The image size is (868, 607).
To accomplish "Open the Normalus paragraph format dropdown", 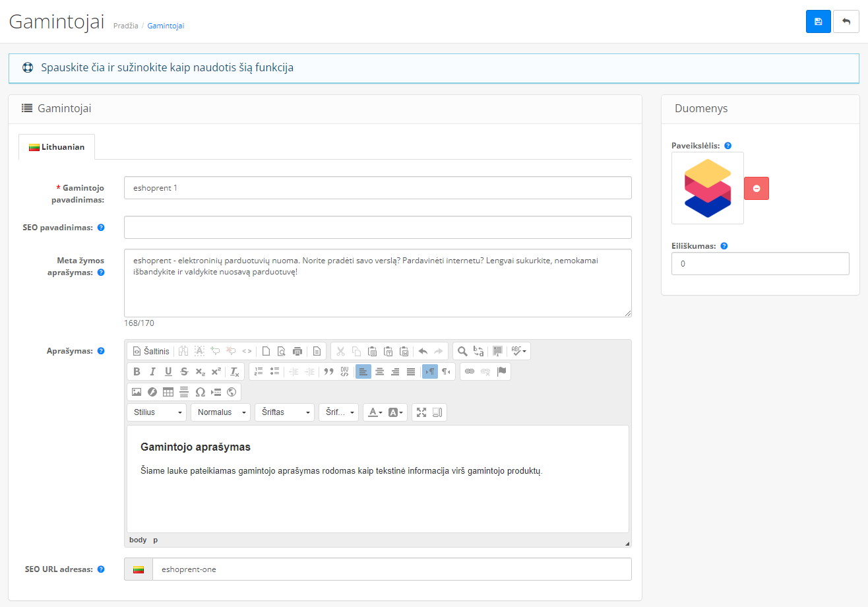I will [221, 412].
